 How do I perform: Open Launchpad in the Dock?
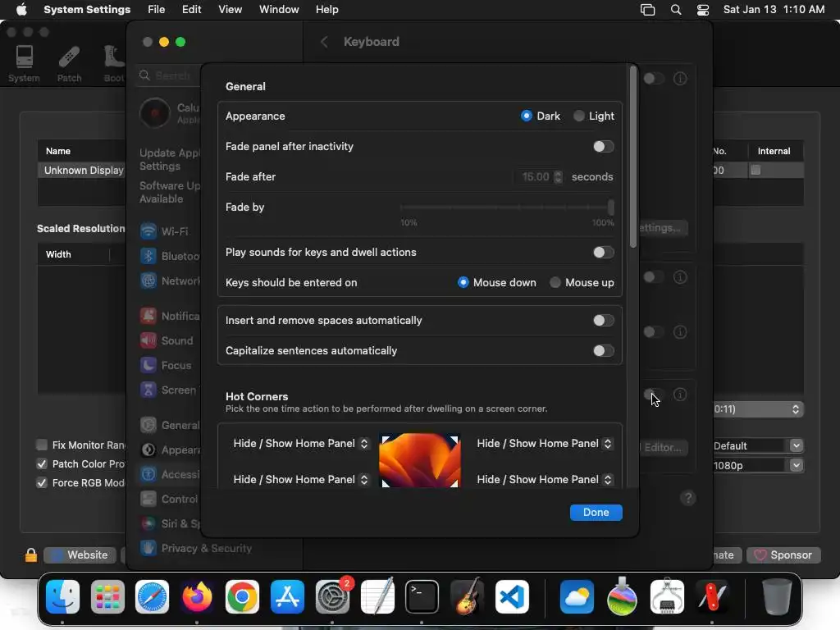(x=107, y=596)
